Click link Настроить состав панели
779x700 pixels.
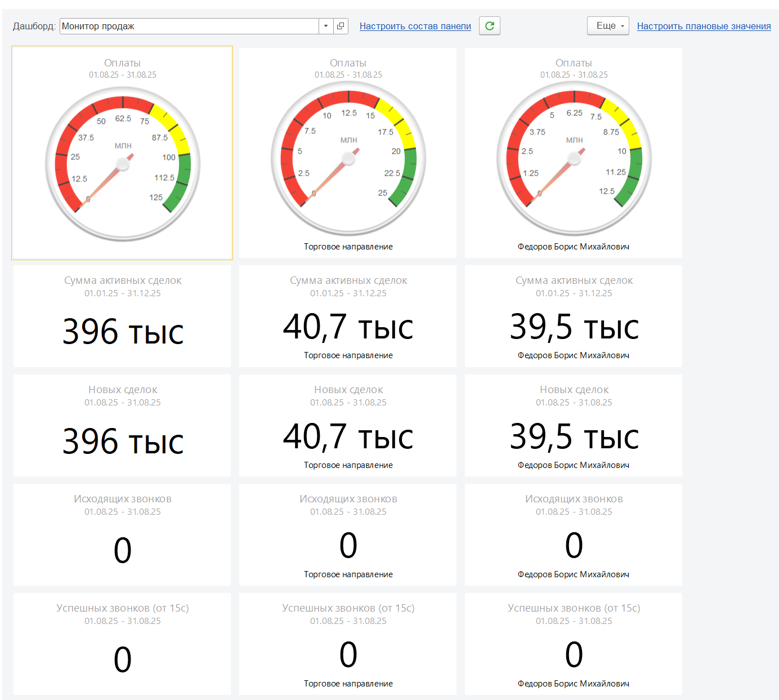point(415,26)
